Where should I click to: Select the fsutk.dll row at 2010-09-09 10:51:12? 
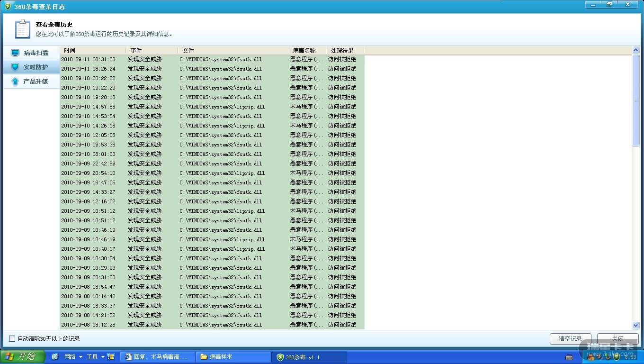click(x=212, y=220)
